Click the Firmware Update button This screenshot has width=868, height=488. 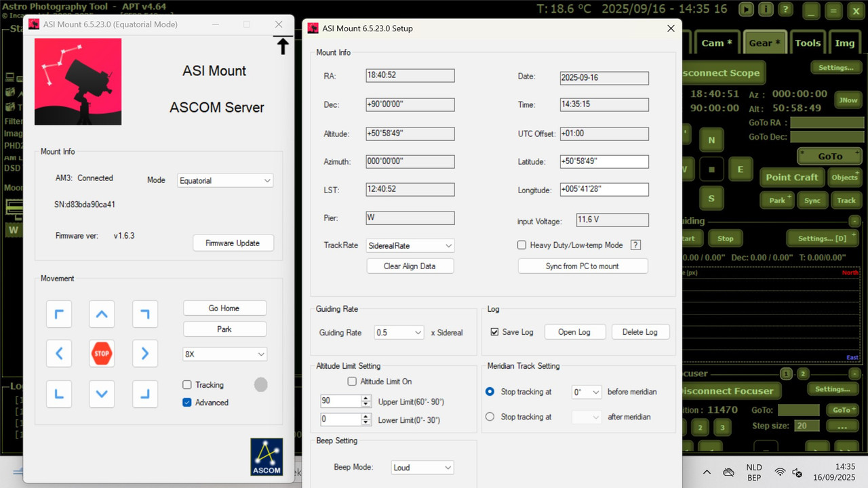point(233,243)
